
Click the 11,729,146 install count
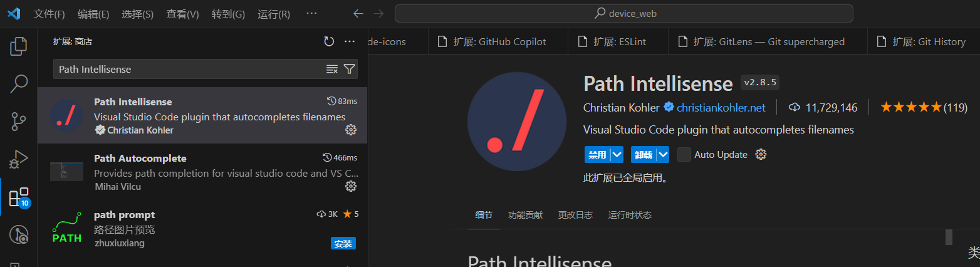click(823, 107)
